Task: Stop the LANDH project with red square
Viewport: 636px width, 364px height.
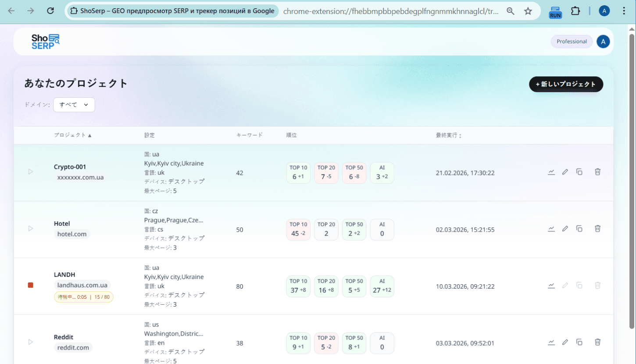Action: pos(30,285)
